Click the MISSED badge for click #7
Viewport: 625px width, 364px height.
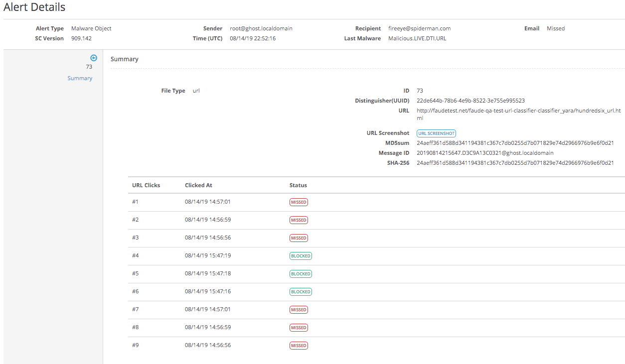pyautogui.click(x=299, y=310)
